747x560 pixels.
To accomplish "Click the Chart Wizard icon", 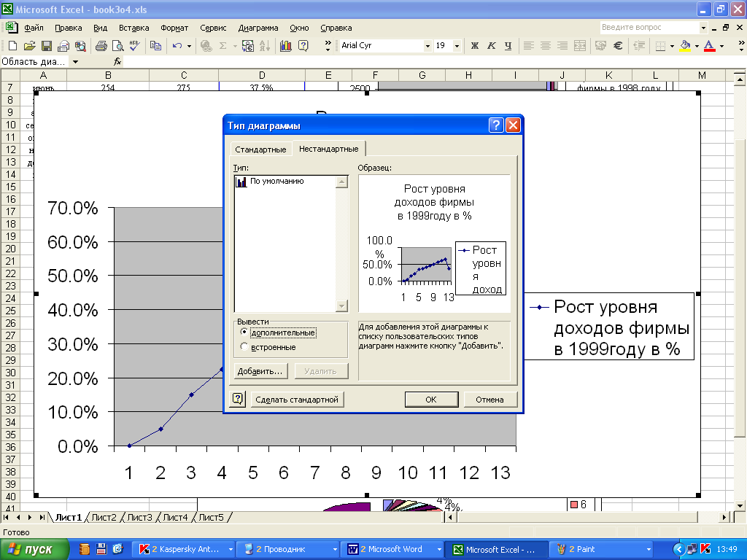I will (x=286, y=46).
